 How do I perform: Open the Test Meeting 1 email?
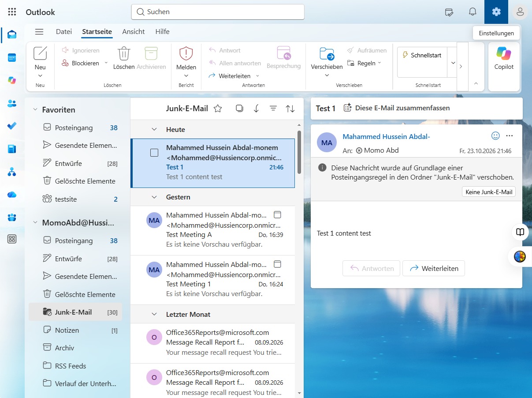pyautogui.click(x=213, y=280)
